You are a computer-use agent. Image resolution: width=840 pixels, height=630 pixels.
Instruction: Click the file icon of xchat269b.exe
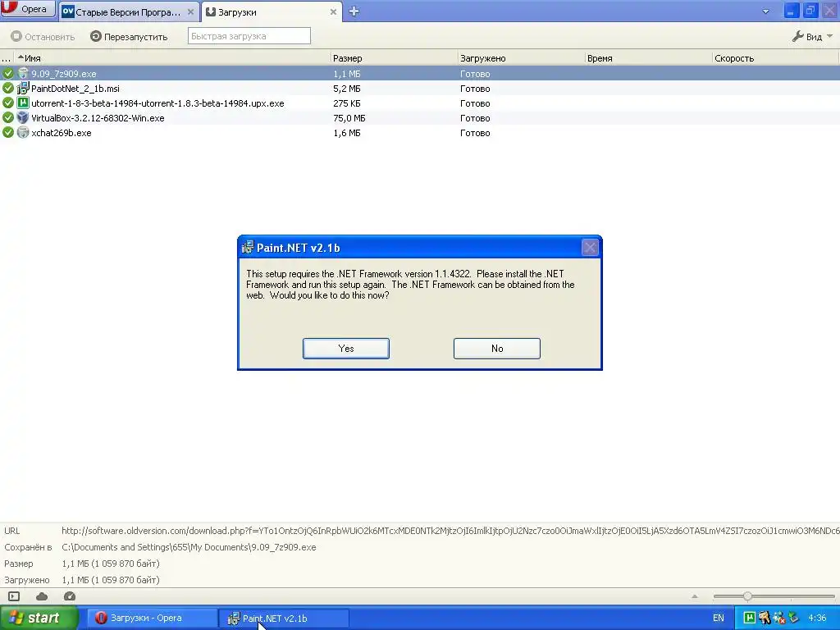tap(22, 132)
